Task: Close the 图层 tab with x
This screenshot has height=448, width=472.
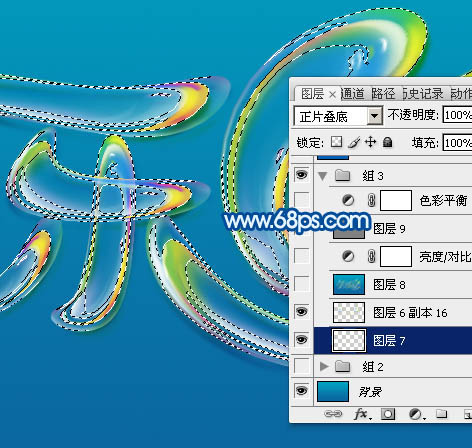Action: point(332,95)
